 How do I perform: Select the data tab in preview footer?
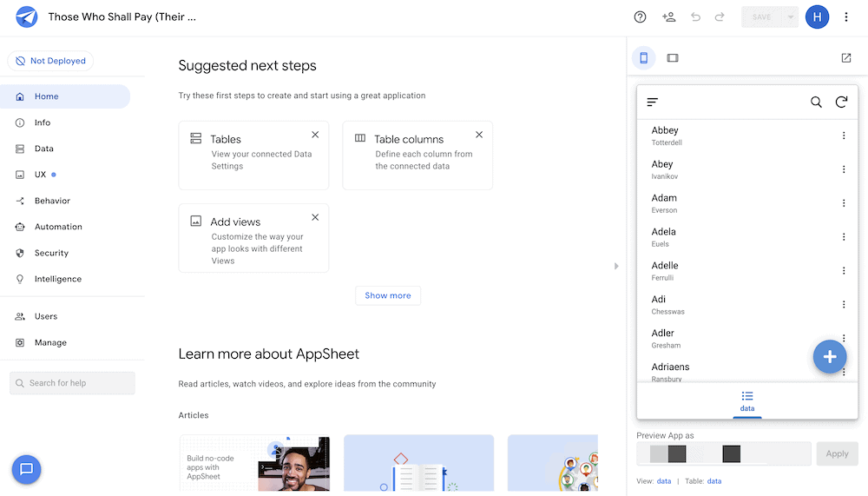pyautogui.click(x=746, y=401)
